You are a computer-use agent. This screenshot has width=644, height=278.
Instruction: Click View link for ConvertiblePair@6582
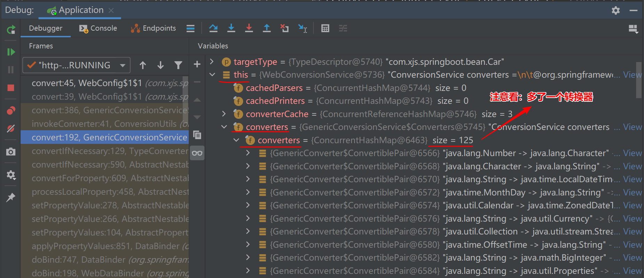point(632,257)
